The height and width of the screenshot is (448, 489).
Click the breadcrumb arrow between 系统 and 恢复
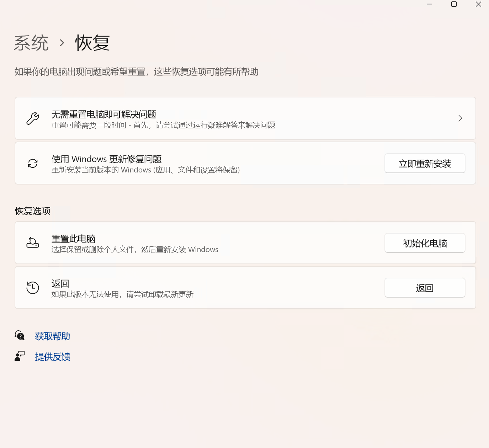(x=62, y=43)
